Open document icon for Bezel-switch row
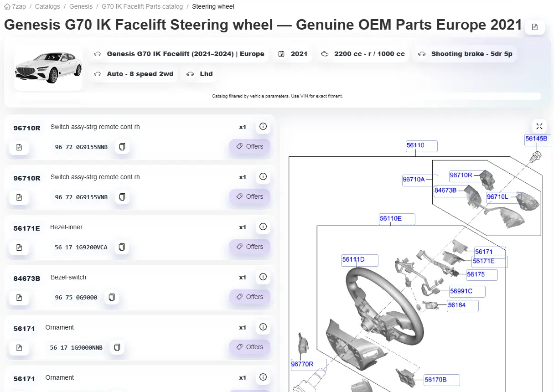 (x=19, y=298)
